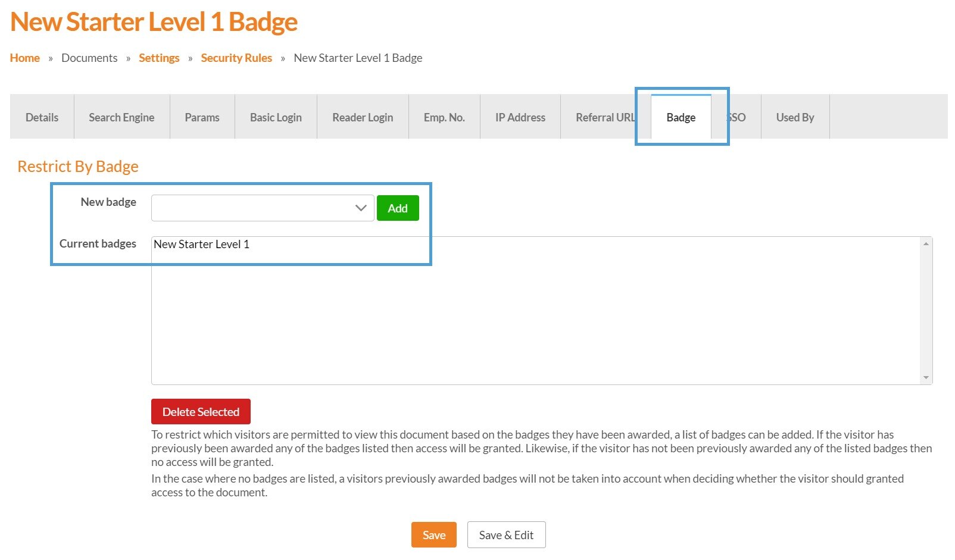The width and height of the screenshot is (955, 560).
Task: Switch to the Details tab
Action: coord(42,117)
